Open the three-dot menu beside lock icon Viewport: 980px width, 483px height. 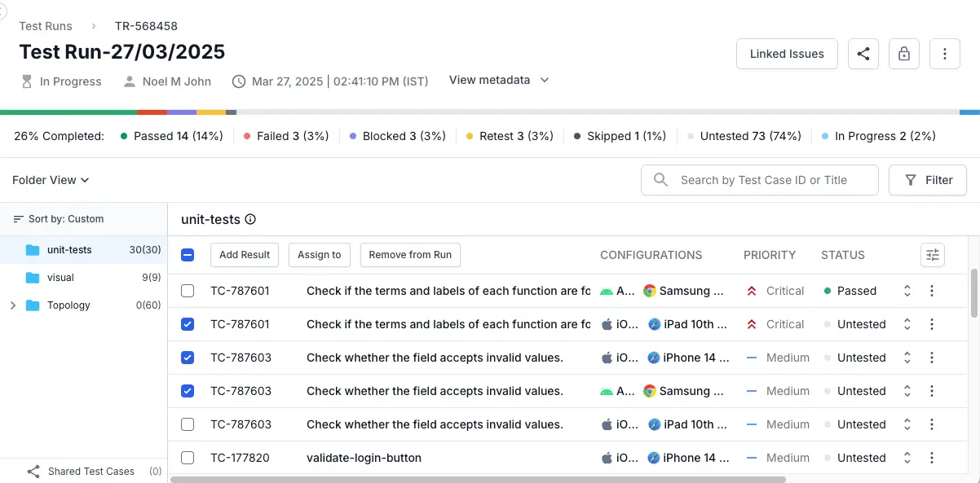[944, 55]
